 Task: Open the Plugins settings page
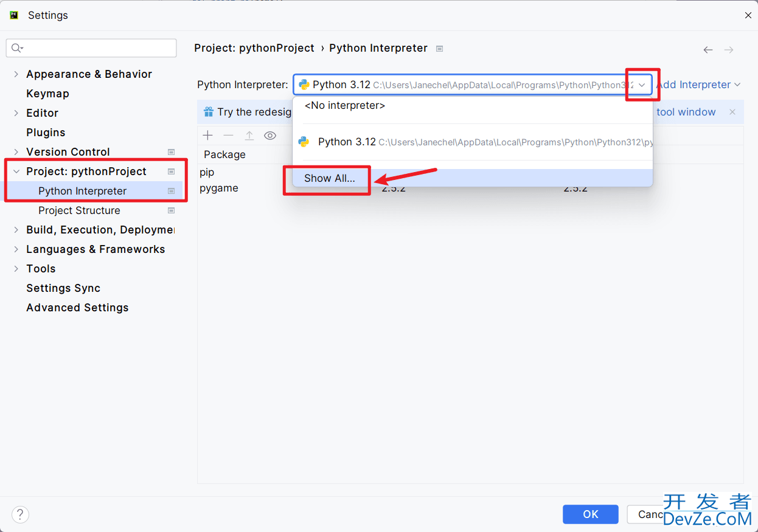[46, 133]
